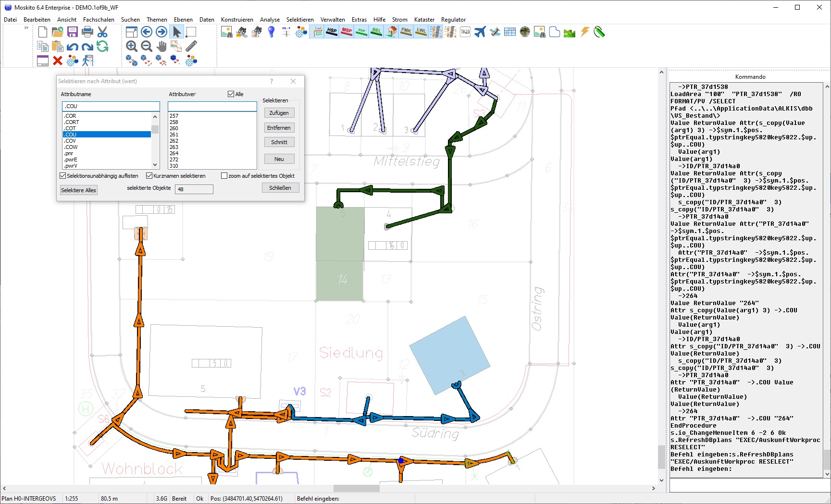Viewport: 831px width, 504px height.
Task: Click the green refresh arrows icon
Action: point(102,46)
